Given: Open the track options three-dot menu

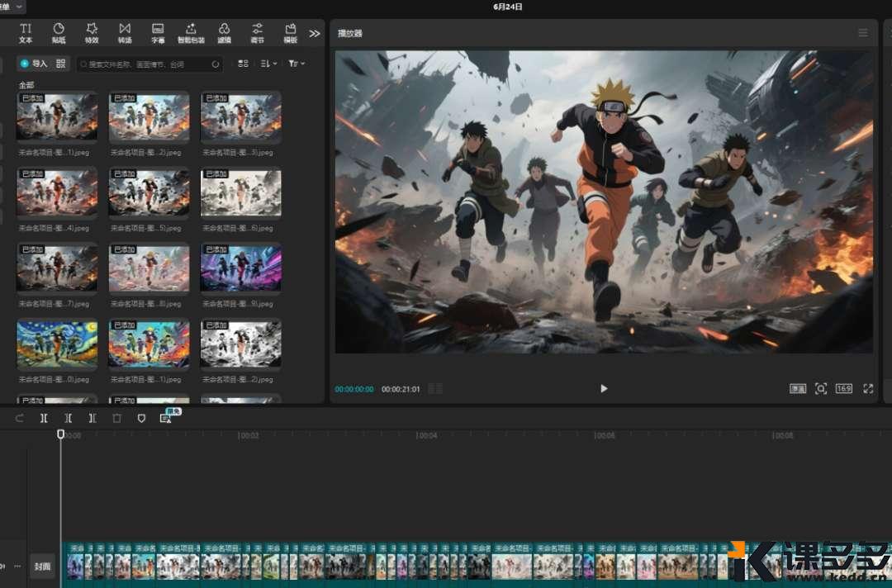Looking at the screenshot, I should tap(17, 567).
